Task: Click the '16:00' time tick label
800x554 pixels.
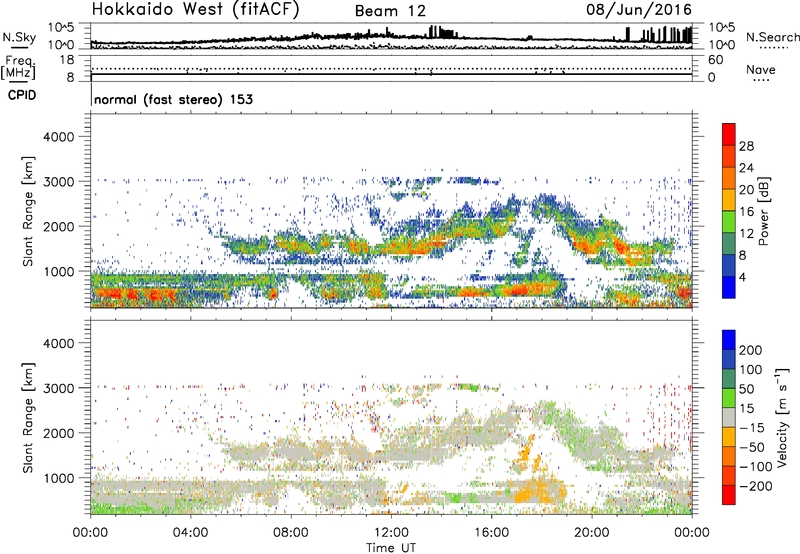Action: (491, 533)
